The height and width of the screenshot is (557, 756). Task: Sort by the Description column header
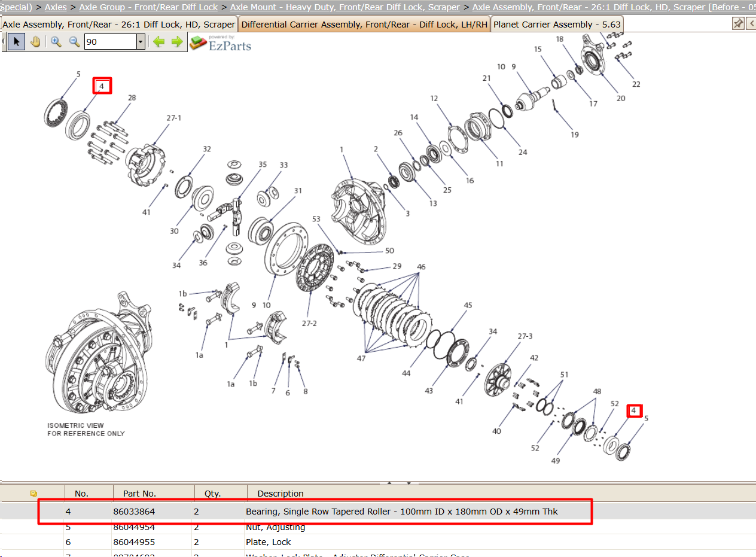[281, 494]
